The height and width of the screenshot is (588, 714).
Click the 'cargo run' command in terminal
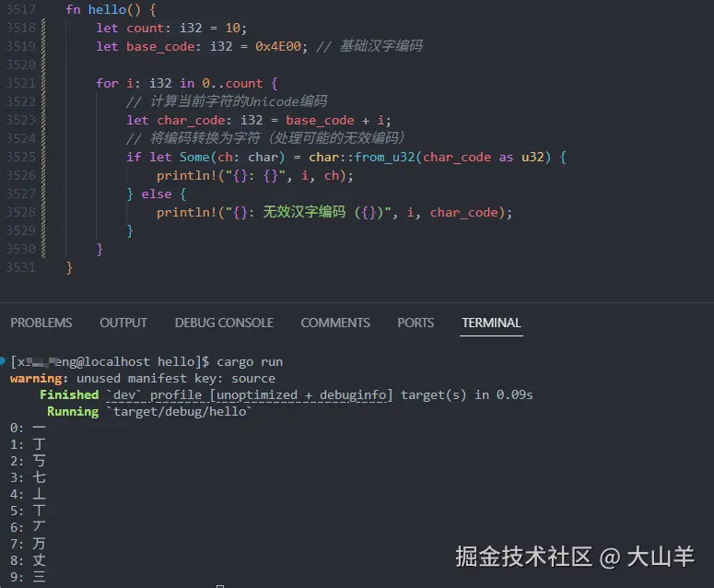[250, 361]
